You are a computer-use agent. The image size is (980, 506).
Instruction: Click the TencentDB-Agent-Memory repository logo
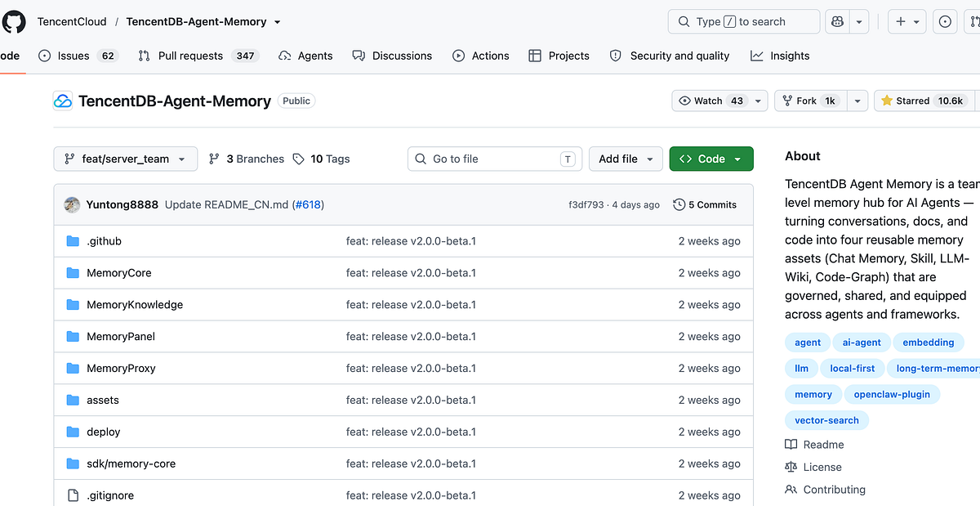click(63, 101)
